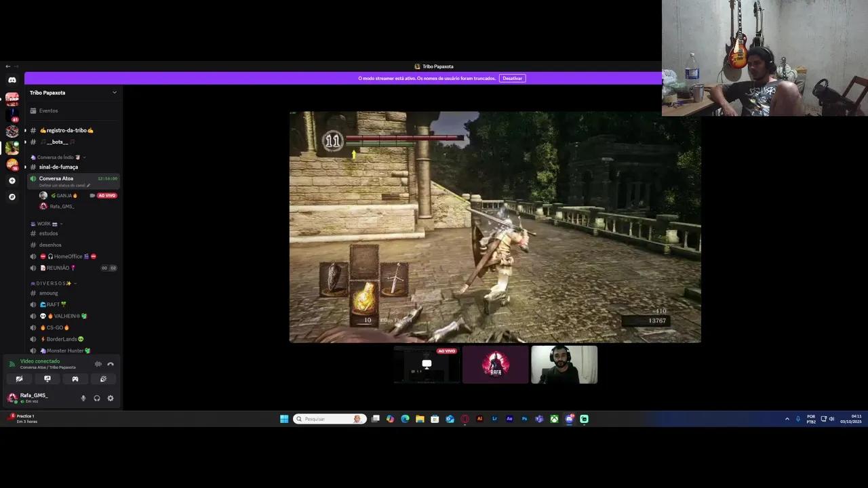Click the GANJA user in voice channel

(64, 196)
